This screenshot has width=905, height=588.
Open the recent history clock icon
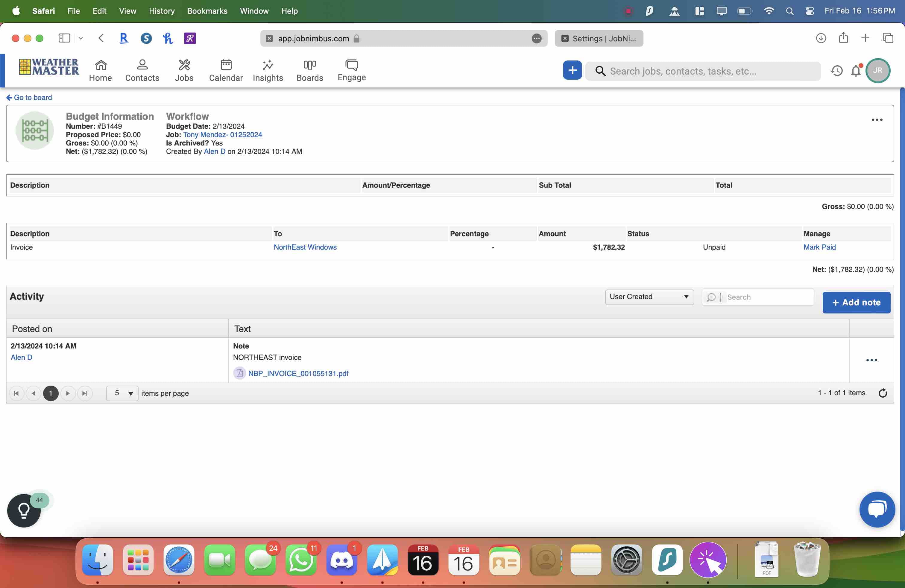[836, 71]
